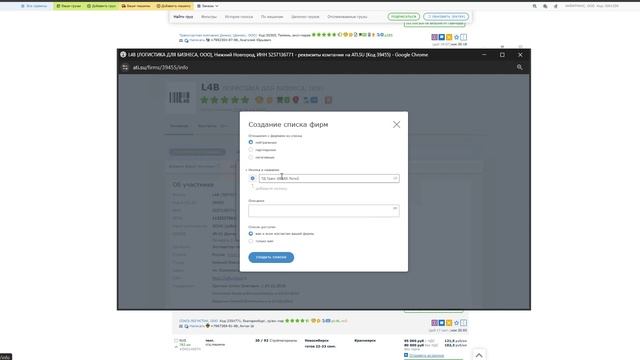This screenshot has width=640, height=360.
Task: Click the 'Красноярск' unloading city text
Action: click(x=365, y=340)
